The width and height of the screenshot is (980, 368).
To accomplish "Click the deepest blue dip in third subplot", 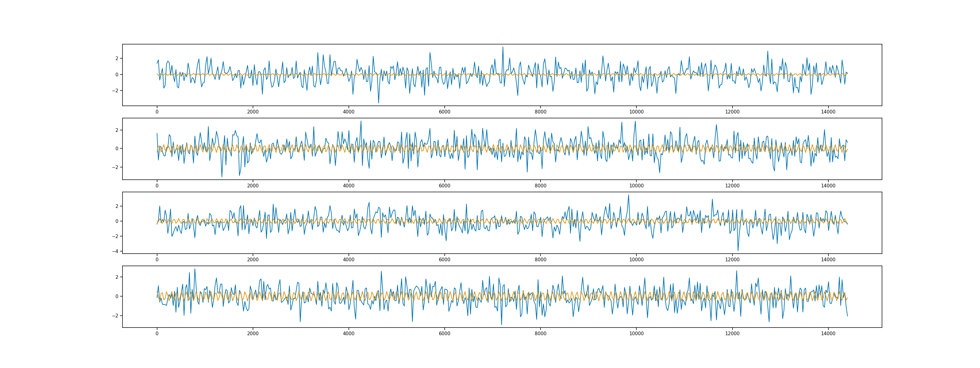I will [x=738, y=251].
